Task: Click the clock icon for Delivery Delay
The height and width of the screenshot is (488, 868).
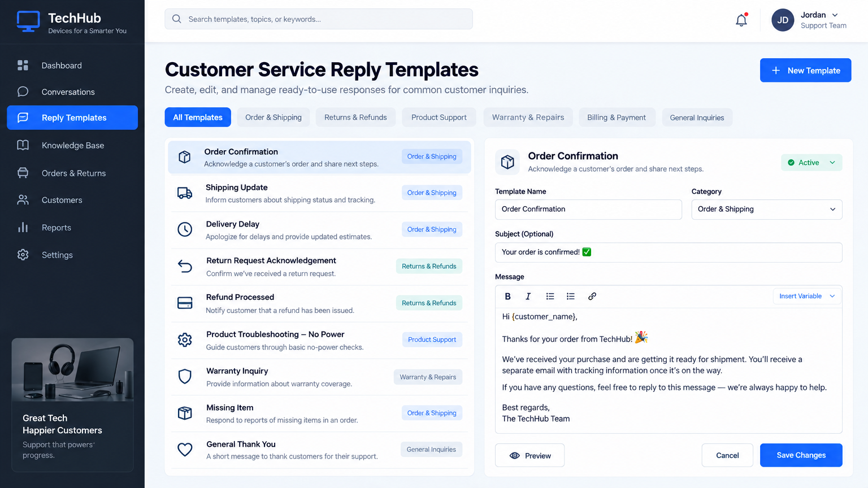Action: click(x=185, y=229)
